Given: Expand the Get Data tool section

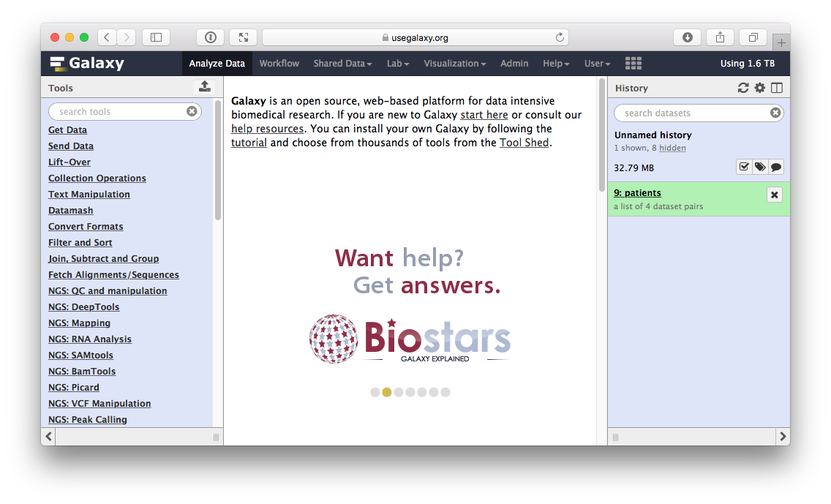Looking at the screenshot, I should 67,130.
